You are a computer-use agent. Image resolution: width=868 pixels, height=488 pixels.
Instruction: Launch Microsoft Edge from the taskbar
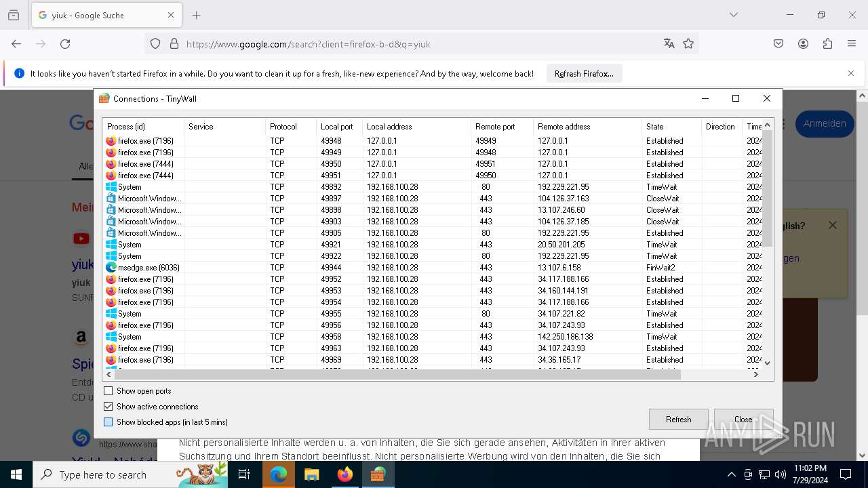pyautogui.click(x=279, y=474)
